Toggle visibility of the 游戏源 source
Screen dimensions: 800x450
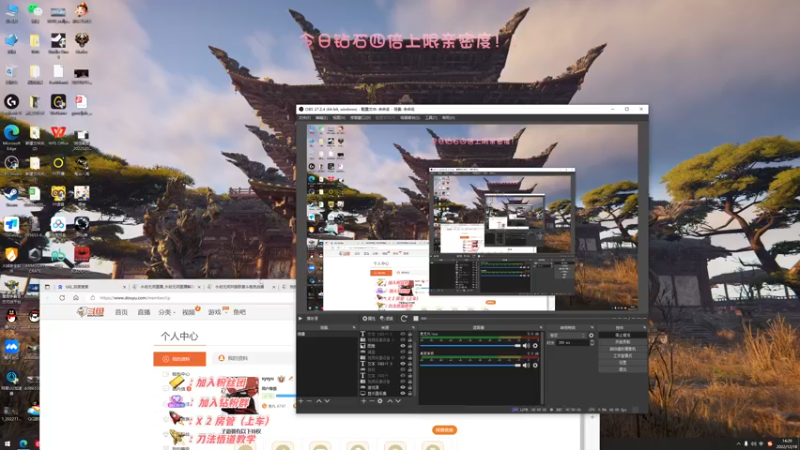pos(403,387)
